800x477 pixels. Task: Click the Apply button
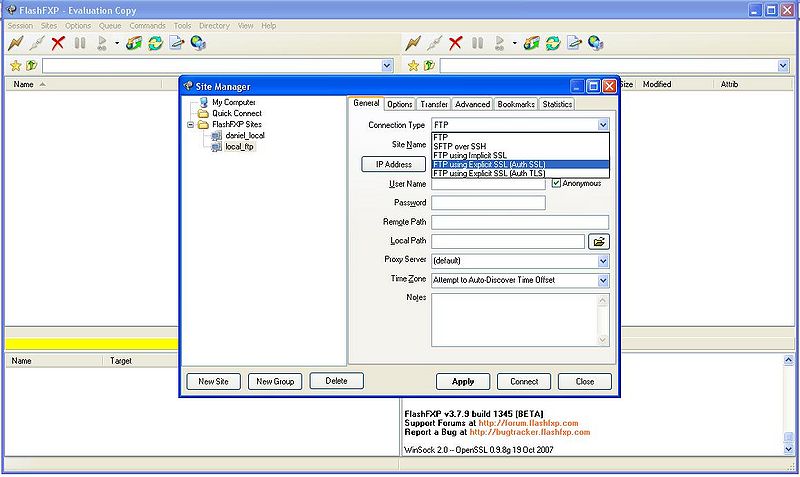(x=463, y=381)
